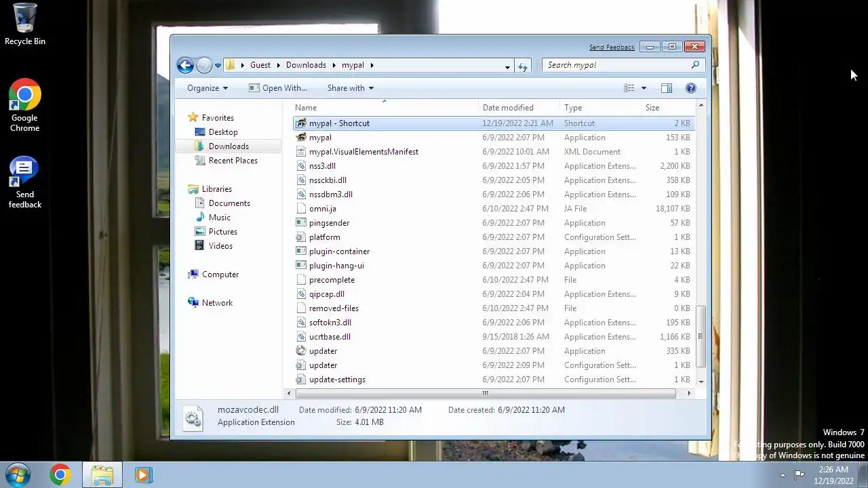
Task: Open Send feedback desktop shortcut
Action: [25, 182]
